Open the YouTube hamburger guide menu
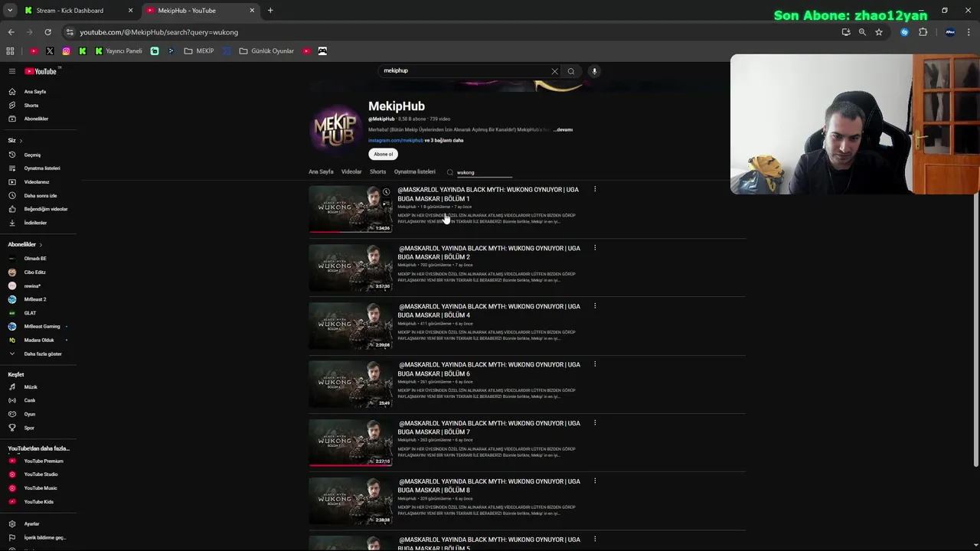The width and height of the screenshot is (980, 551). click(x=11, y=71)
